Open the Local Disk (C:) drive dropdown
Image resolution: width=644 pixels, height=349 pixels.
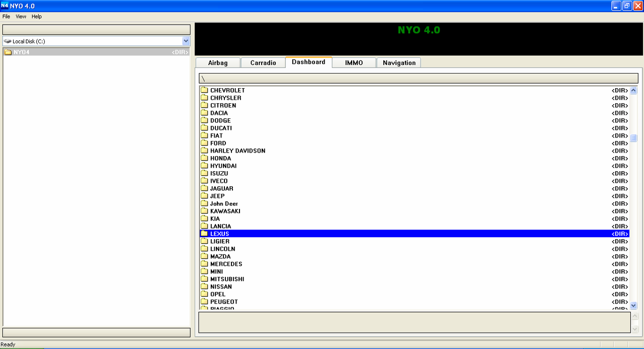tap(186, 41)
